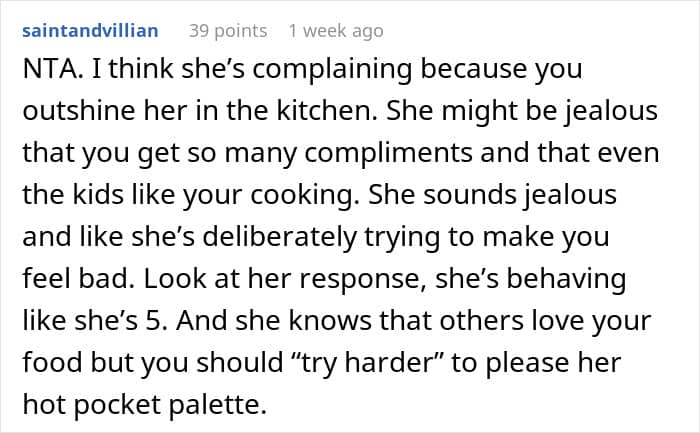Click the word outshine in the comment

[79, 110]
